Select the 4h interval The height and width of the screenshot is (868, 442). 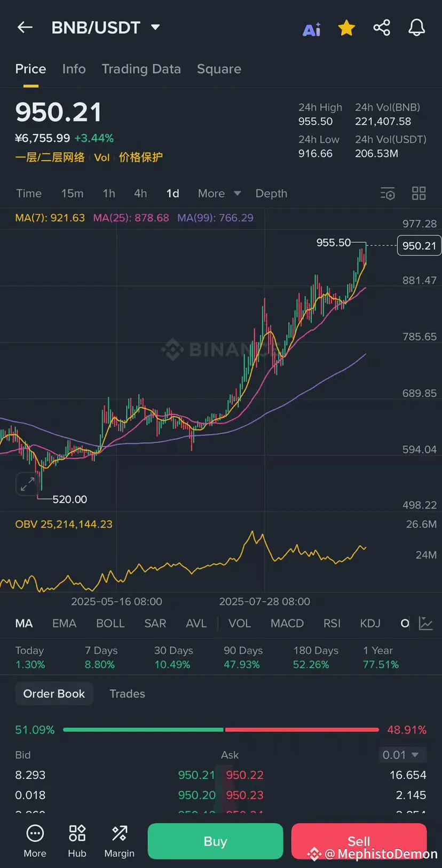pos(140,193)
